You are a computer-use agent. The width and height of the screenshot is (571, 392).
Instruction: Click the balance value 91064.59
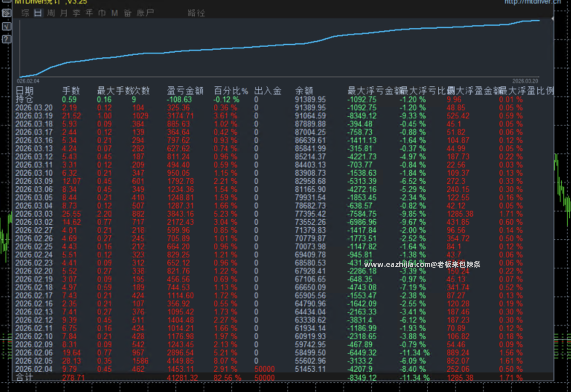[x=310, y=116]
